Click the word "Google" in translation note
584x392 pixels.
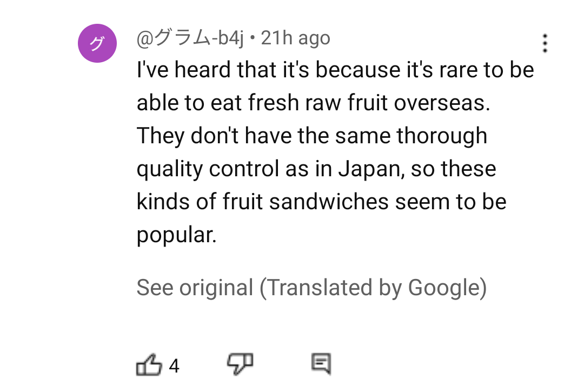[444, 288]
